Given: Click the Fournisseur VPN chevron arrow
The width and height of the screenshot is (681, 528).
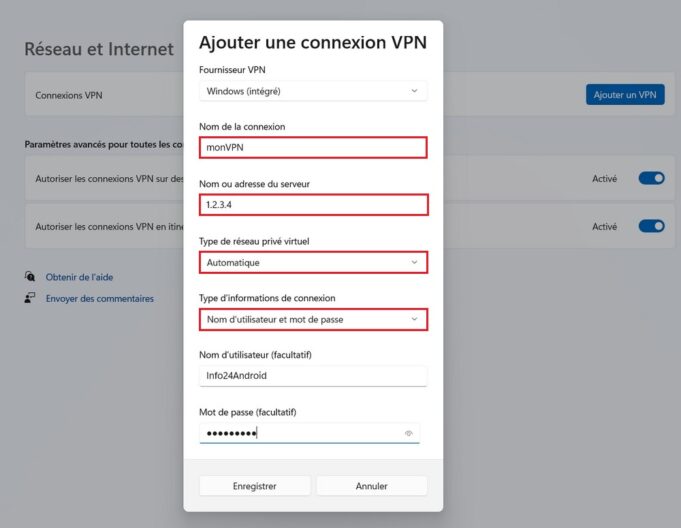Looking at the screenshot, I should click(414, 91).
